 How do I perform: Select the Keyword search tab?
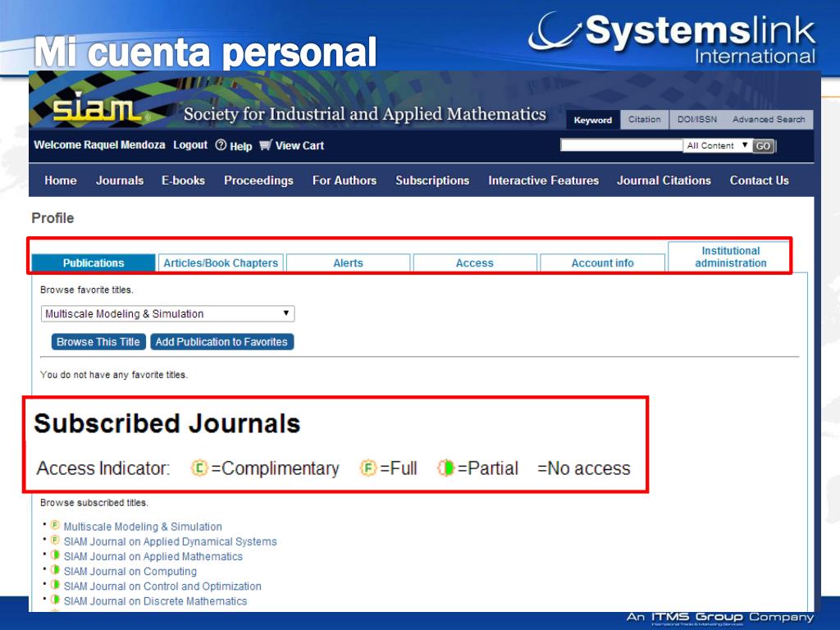click(592, 120)
